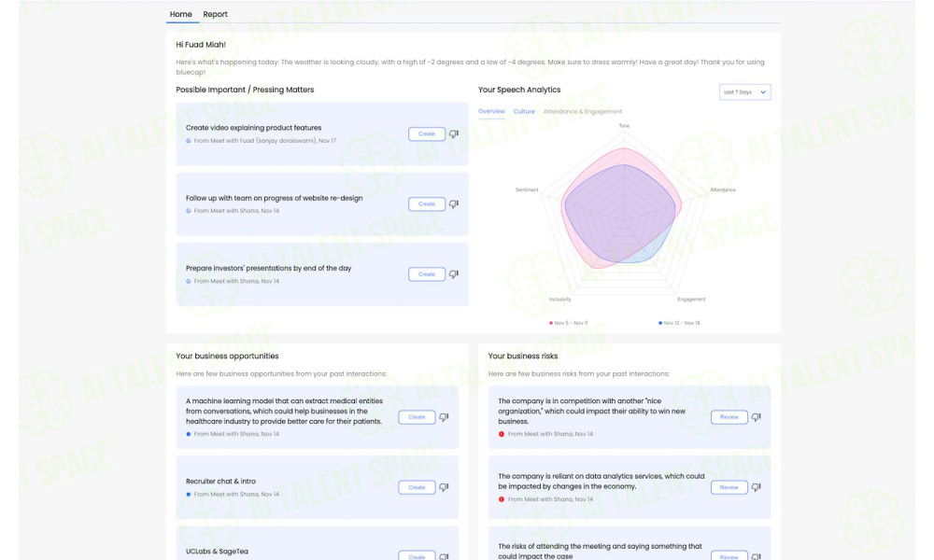
Task: Click Create for video explaining product features
Action: click(427, 133)
